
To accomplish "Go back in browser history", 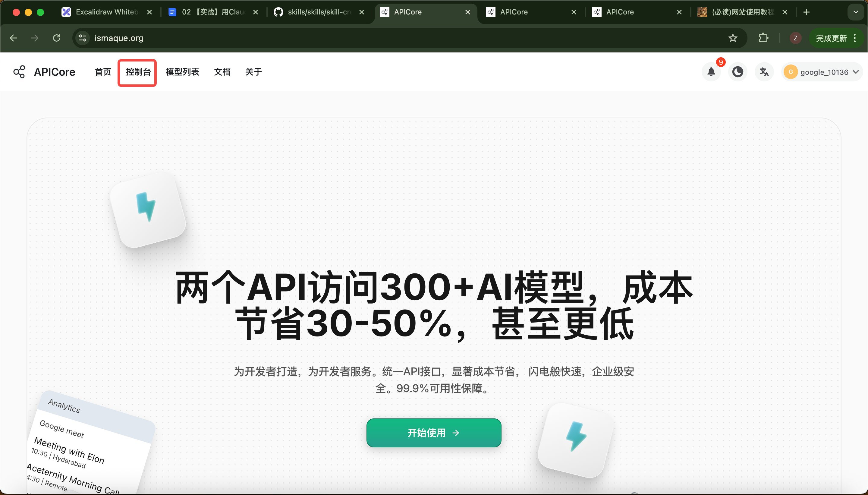I will click(14, 38).
